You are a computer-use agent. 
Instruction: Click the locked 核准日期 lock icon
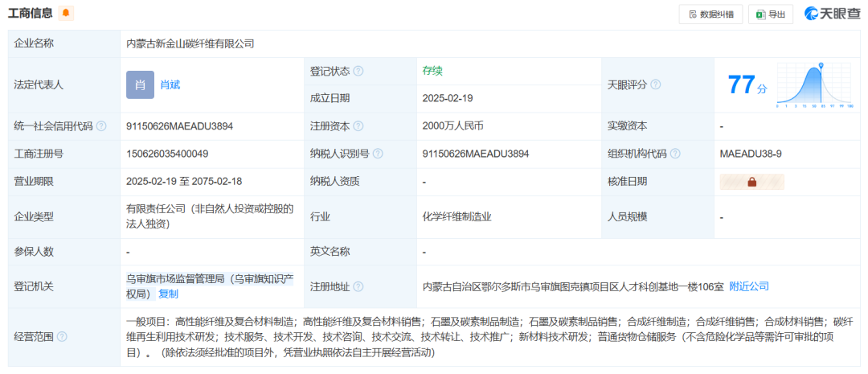pyautogui.click(x=751, y=182)
